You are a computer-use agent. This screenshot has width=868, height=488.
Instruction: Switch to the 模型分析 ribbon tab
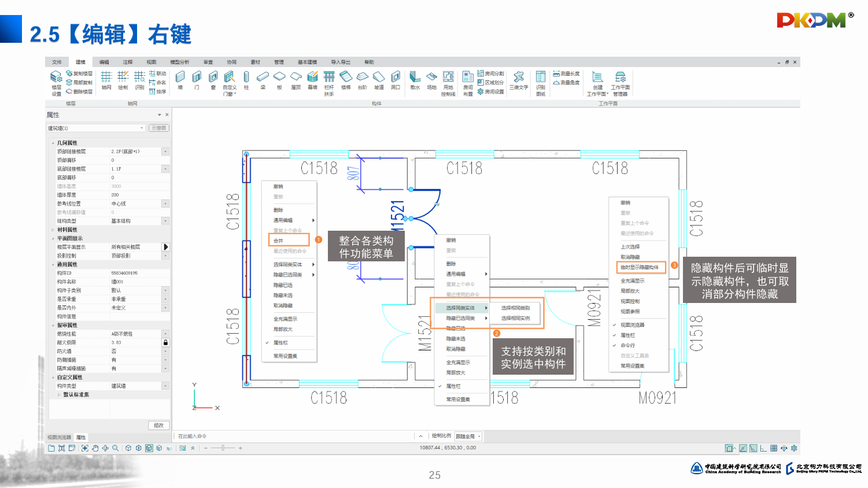point(179,62)
